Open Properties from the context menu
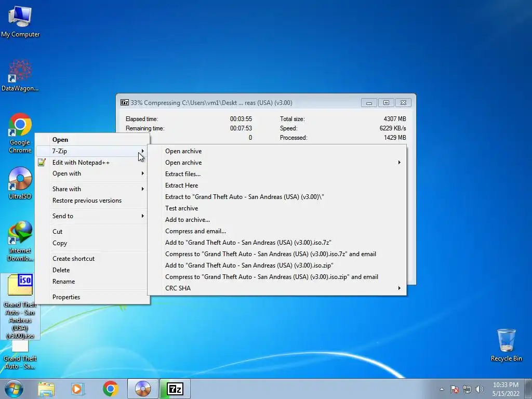 point(91,297)
